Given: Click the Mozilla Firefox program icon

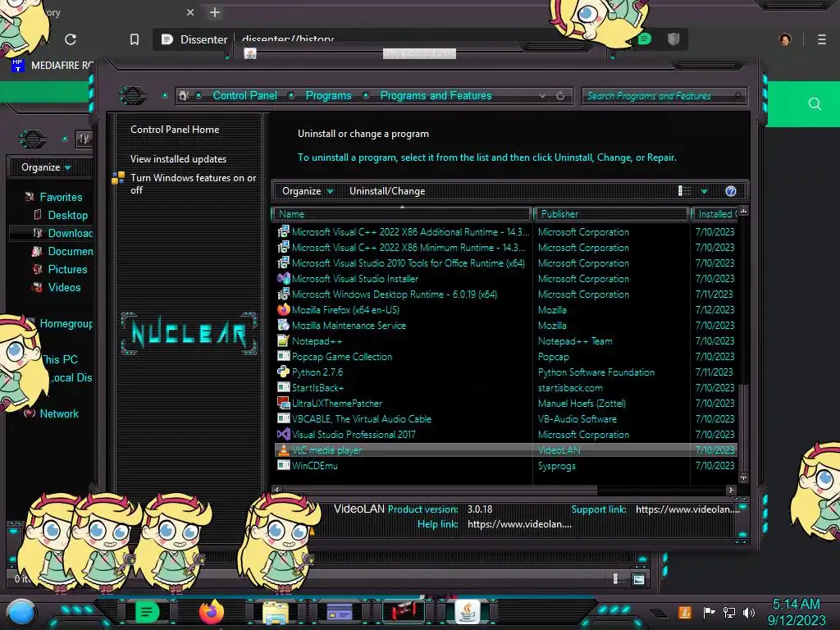Looking at the screenshot, I should click(x=283, y=309).
